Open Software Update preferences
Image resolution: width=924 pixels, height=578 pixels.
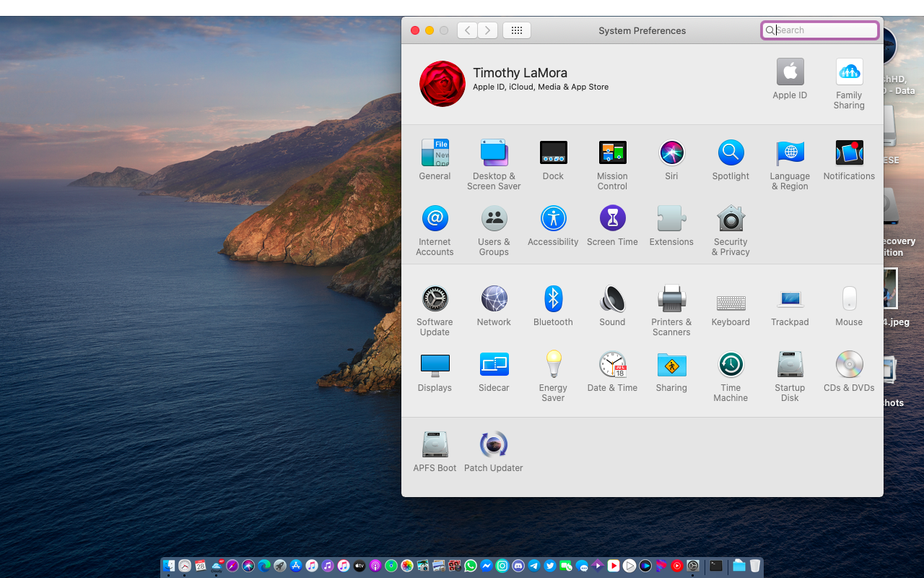click(x=435, y=311)
